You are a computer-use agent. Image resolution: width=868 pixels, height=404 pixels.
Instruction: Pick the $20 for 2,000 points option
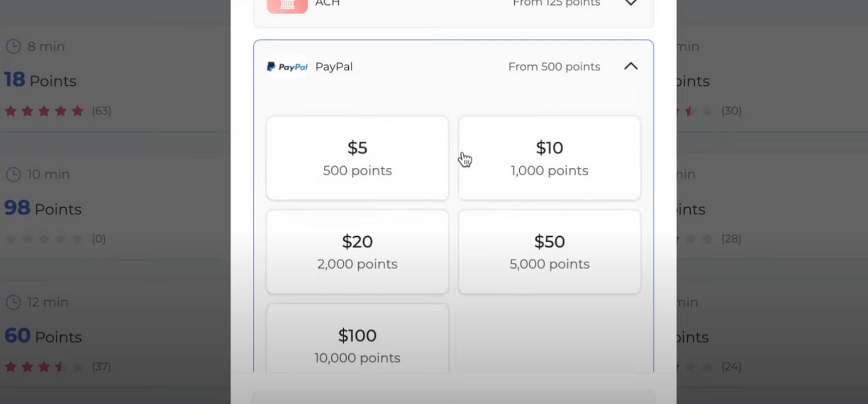click(357, 252)
